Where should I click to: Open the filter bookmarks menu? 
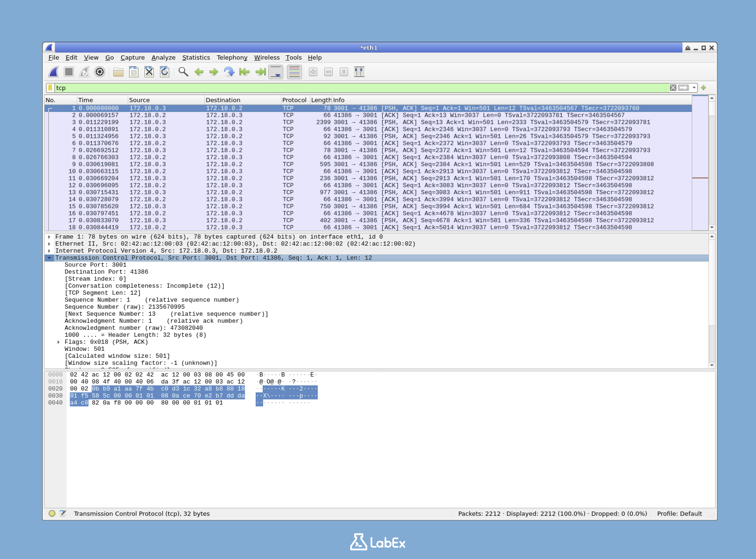click(50, 88)
